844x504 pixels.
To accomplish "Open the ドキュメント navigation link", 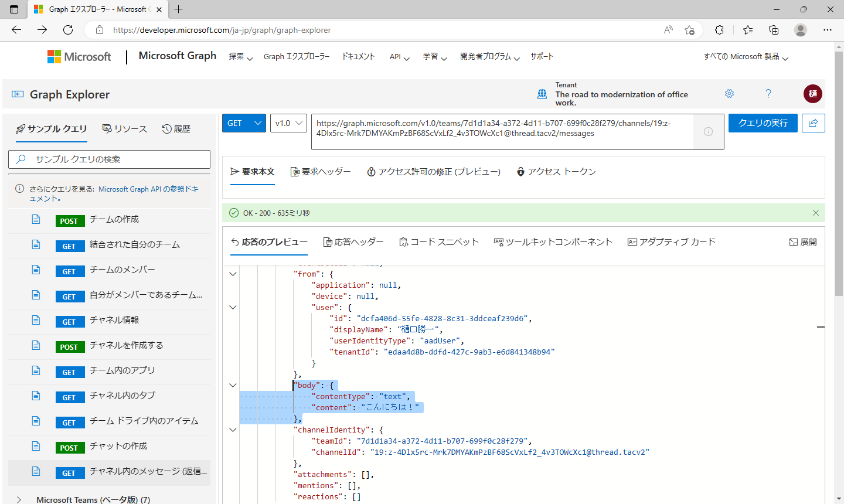I will coord(358,56).
